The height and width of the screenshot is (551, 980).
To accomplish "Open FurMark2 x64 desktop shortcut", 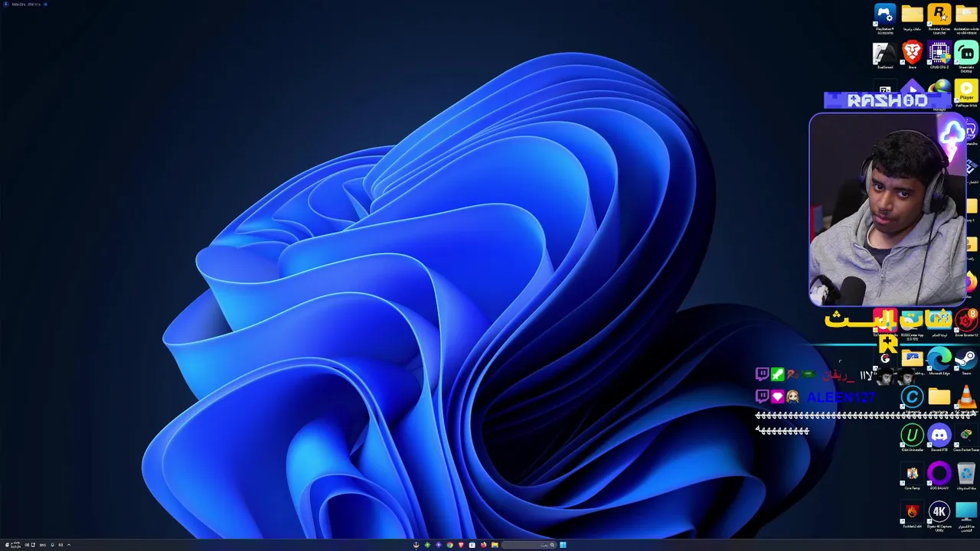I will pyautogui.click(x=912, y=511).
